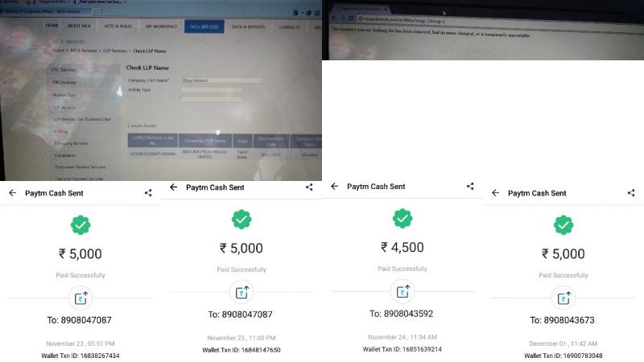644x362 pixels.
Task: Open DATA & REPORTS menu
Action: [248, 27]
